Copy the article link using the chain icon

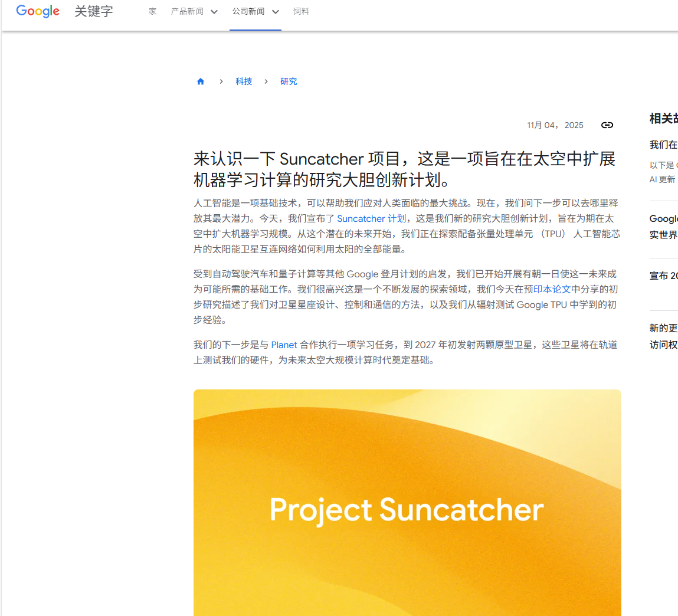point(607,125)
